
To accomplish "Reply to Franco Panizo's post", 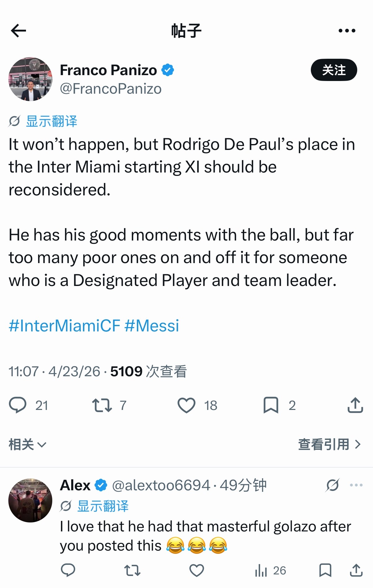I will click(18, 405).
